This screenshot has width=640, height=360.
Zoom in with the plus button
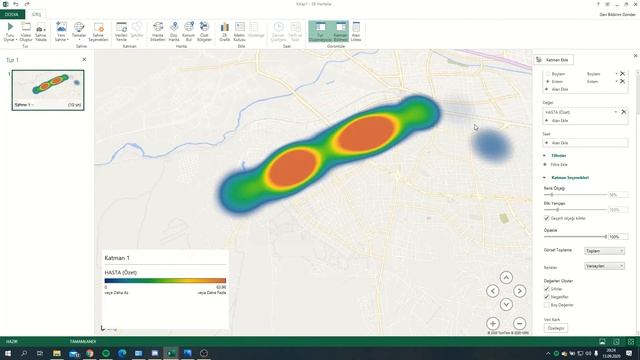493,324
